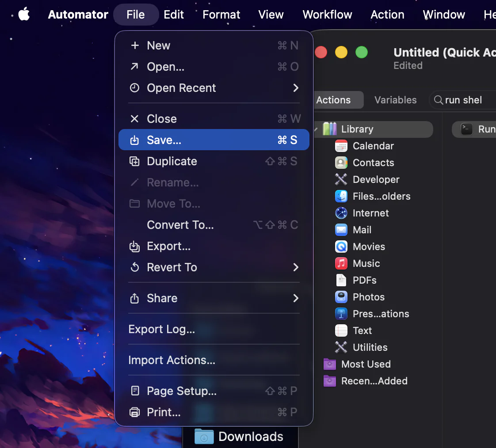Select Library in the actions sidebar
Image resolution: width=496 pixels, height=448 pixels.
(x=373, y=129)
